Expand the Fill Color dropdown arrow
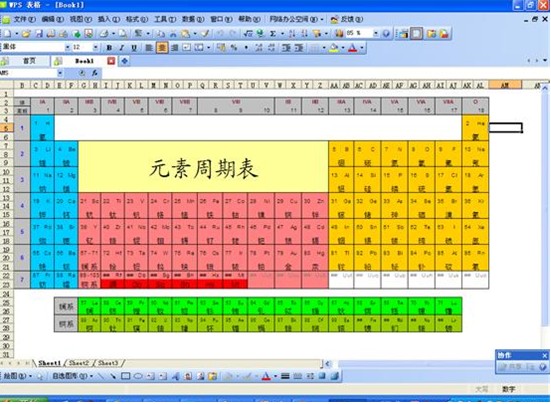Viewport: 551px width, 404px height. 343,47
